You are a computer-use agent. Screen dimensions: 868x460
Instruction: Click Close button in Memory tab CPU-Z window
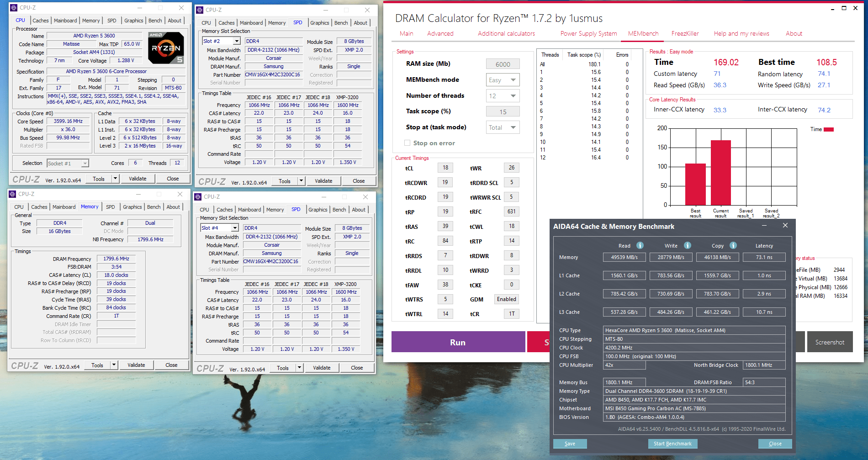(171, 365)
